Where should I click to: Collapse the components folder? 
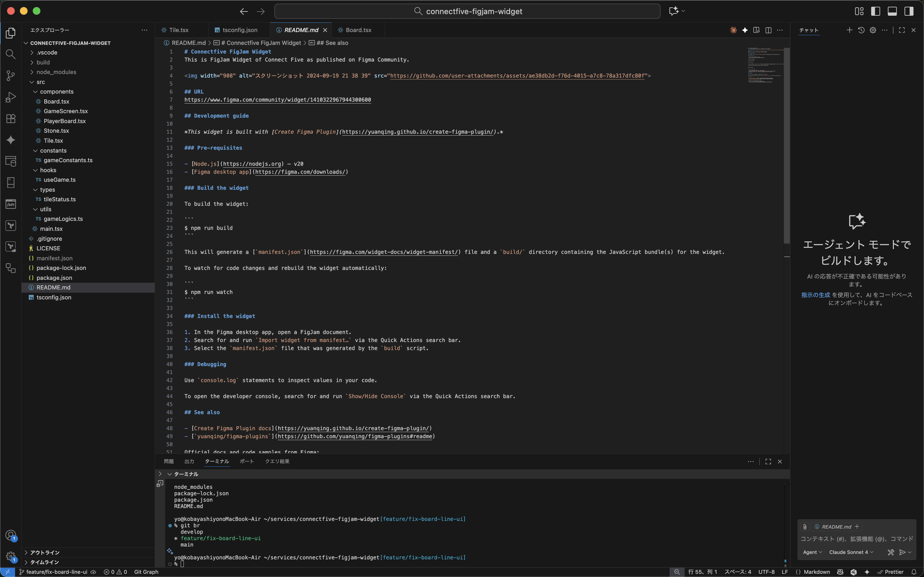pos(56,92)
